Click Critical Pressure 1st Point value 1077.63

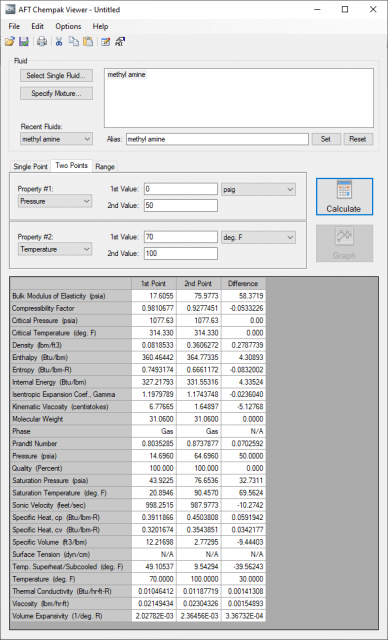(154, 320)
